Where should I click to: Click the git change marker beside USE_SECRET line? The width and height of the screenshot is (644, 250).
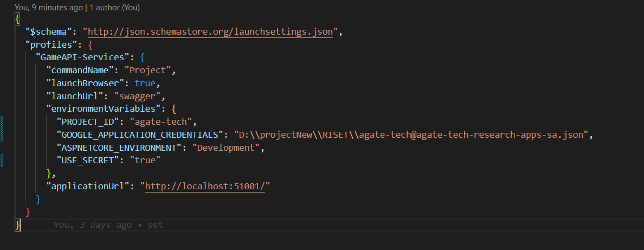[2, 160]
